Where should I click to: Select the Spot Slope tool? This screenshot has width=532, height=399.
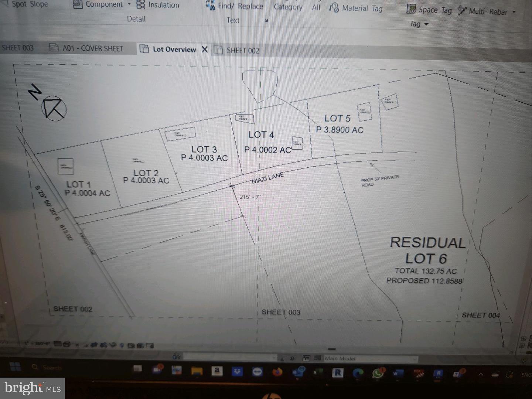[x=26, y=4]
